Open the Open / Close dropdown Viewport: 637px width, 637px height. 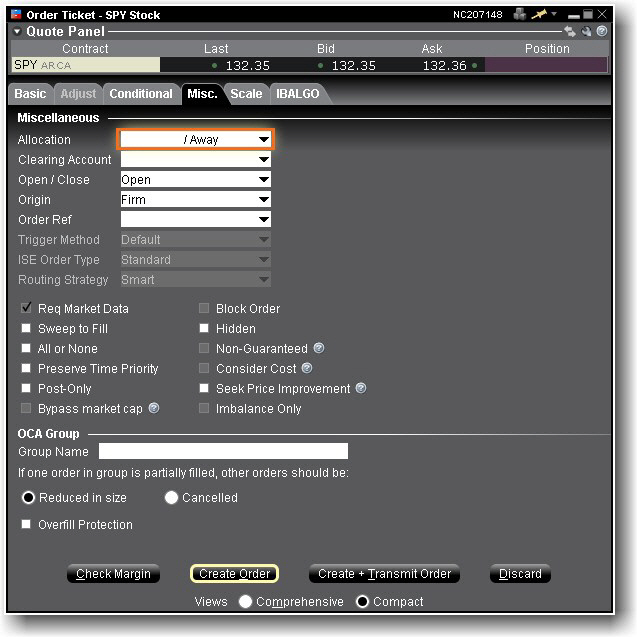pyautogui.click(x=196, y=179)
